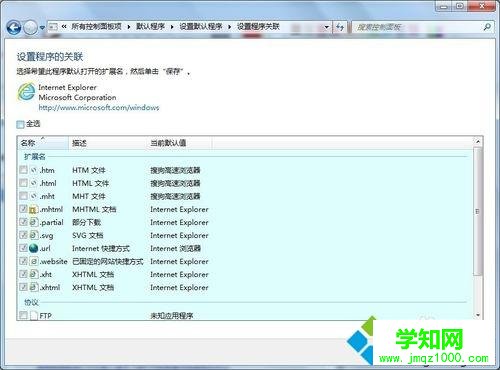Open the address bar history dropdown
Image resolution: width=500 pixels, height=370 pixels.
pyautogui.click(x=327, y=27)
